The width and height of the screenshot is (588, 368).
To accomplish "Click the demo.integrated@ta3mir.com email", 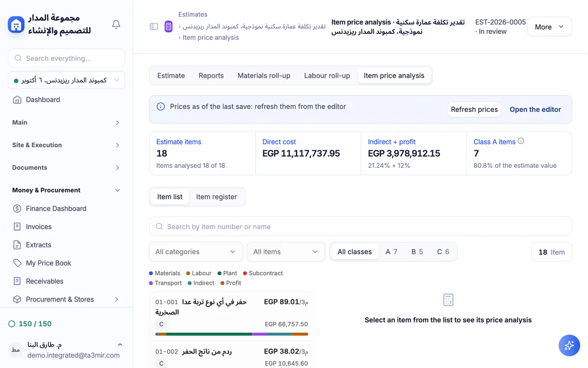I will coord(73,355).
